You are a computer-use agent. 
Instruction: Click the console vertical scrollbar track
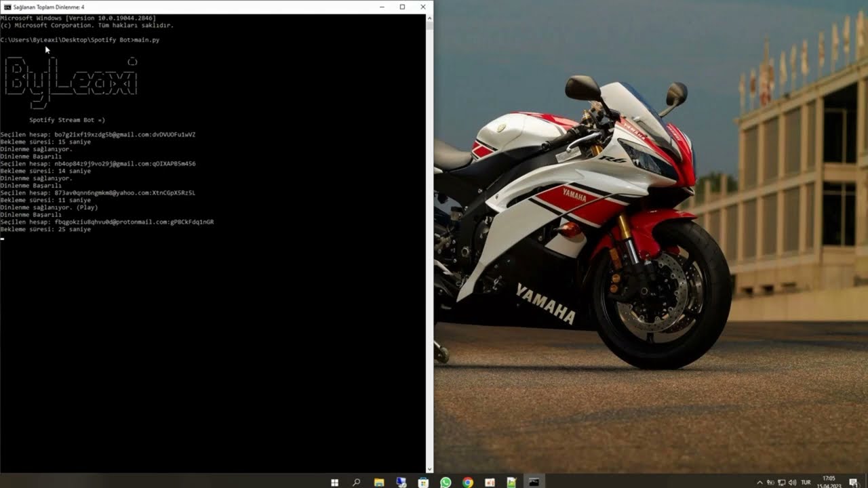click(429, 243)
